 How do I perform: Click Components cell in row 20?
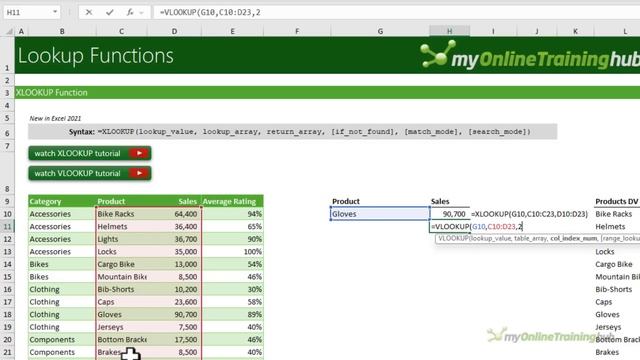pyautogui.click(x=62, y=340)
